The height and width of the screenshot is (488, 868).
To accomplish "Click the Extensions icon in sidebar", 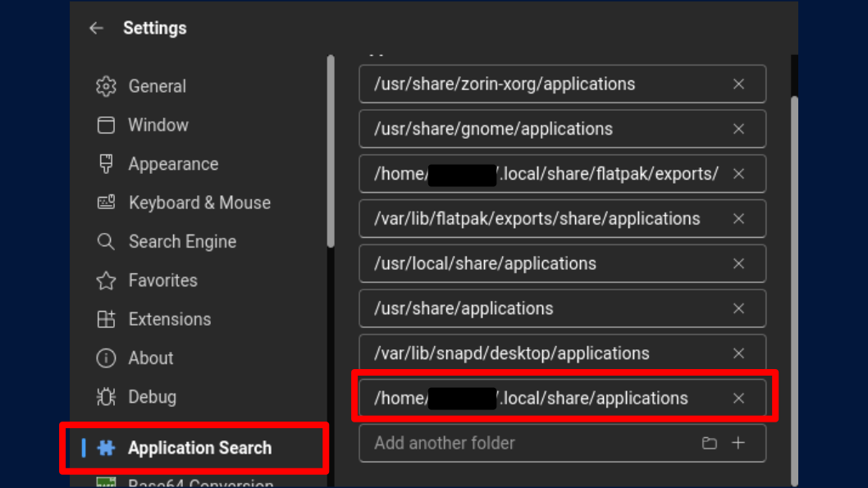I will click(x=106, y=319).
